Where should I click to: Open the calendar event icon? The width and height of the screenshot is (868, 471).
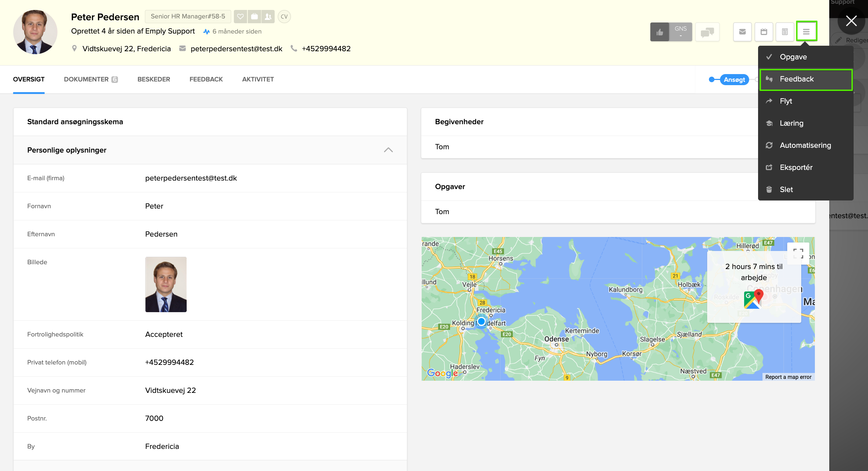coord(764,32)
